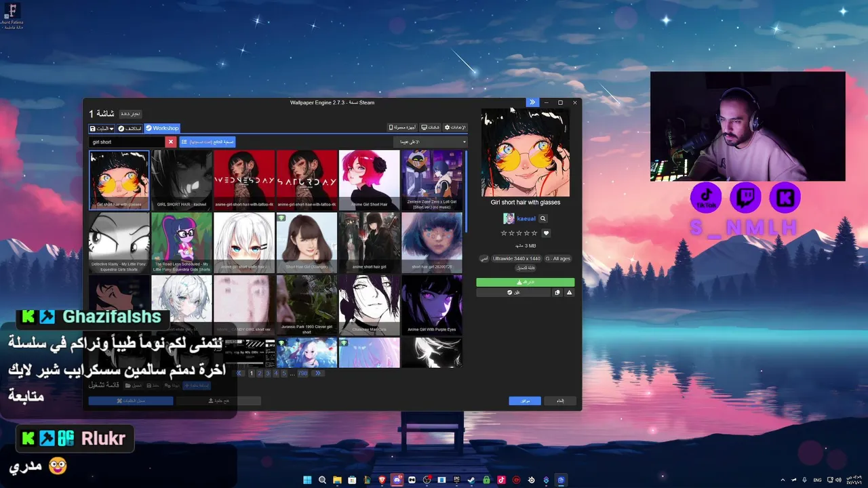
Task: Click kaeual's avatar image
Action: point(509,218)
